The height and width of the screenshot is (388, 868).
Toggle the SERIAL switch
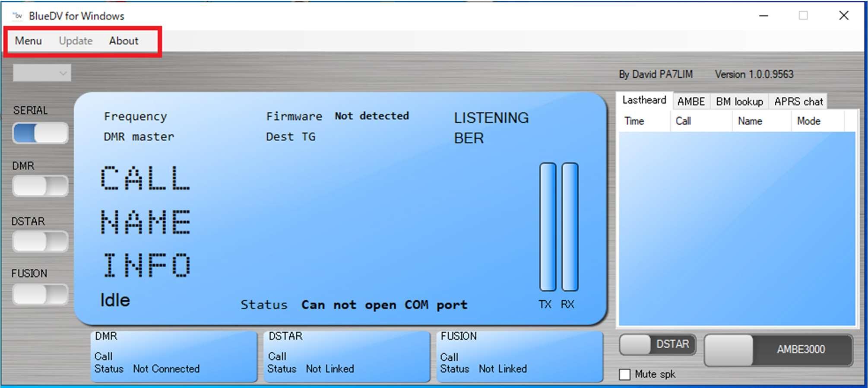[40, 133]
